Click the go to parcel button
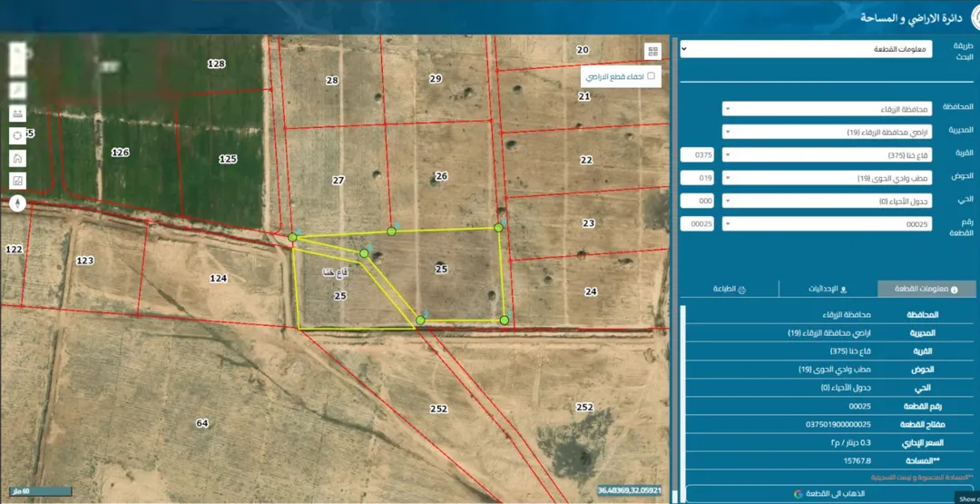Viewport: 980px width, 504px height. [x=829, y=493]
